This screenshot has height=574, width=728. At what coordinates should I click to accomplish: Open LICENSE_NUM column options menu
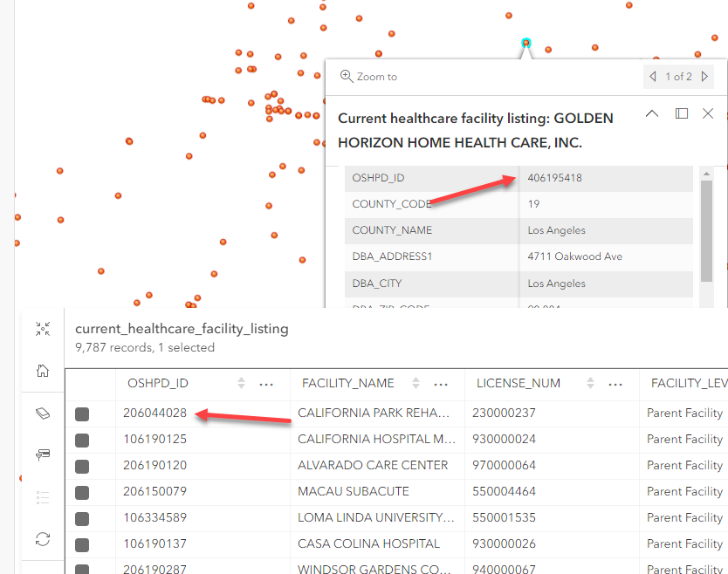coord(616,384)
